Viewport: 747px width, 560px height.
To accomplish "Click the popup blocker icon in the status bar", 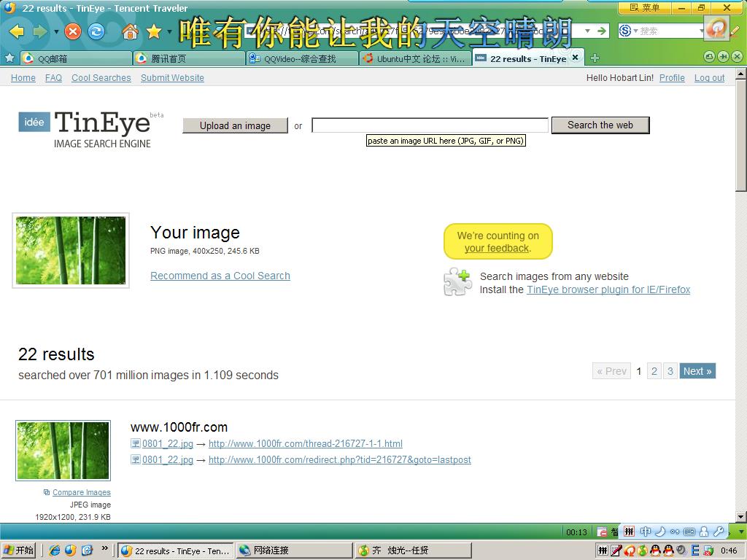I will pos(602,532).
